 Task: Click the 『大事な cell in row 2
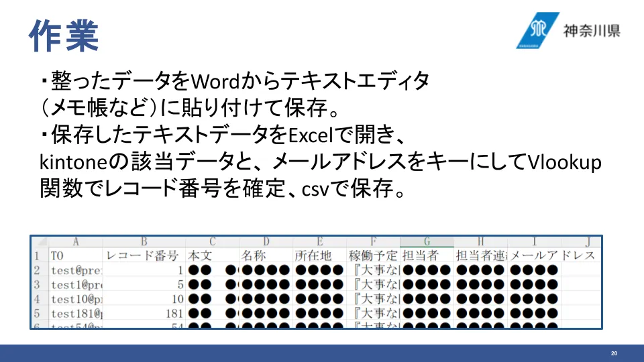[x=373, y=270]
